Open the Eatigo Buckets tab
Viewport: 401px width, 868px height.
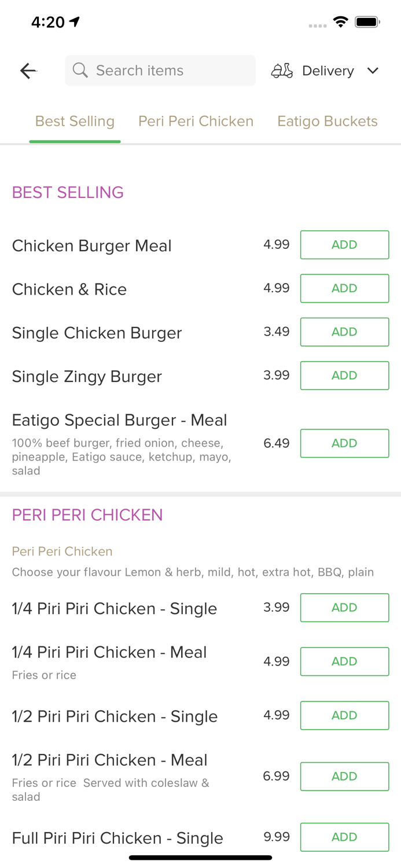(328, 122)
